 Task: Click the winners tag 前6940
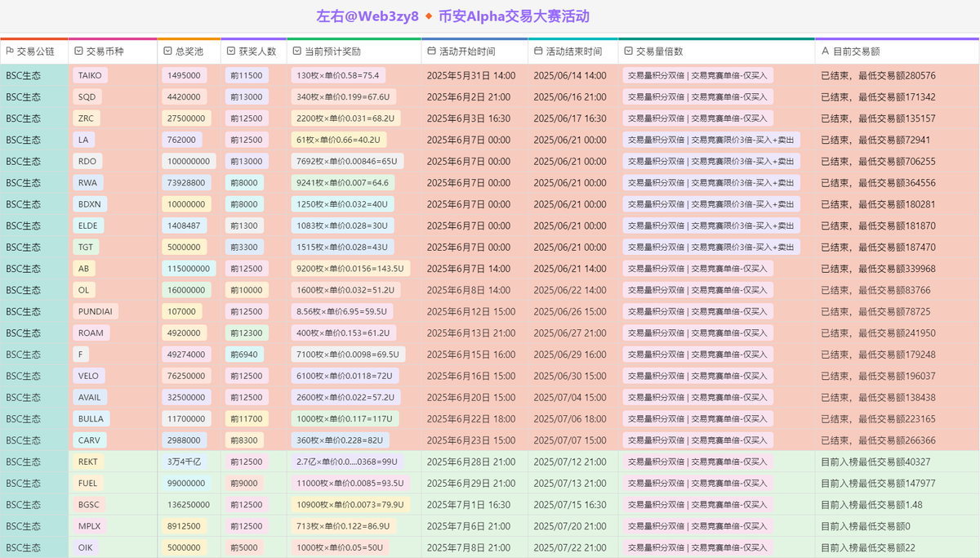click(x=244, y=354)
